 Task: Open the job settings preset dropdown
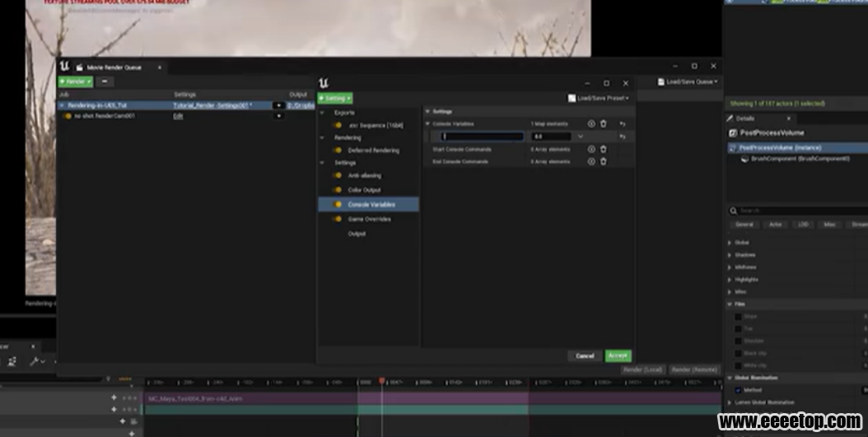278,105
